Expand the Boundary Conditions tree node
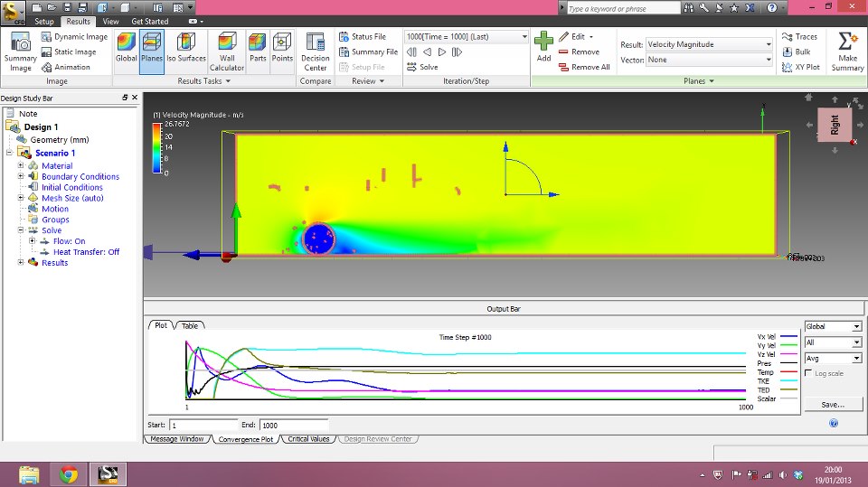The width and height of the screenshot is (868, 487). click(x=21, y=176)
